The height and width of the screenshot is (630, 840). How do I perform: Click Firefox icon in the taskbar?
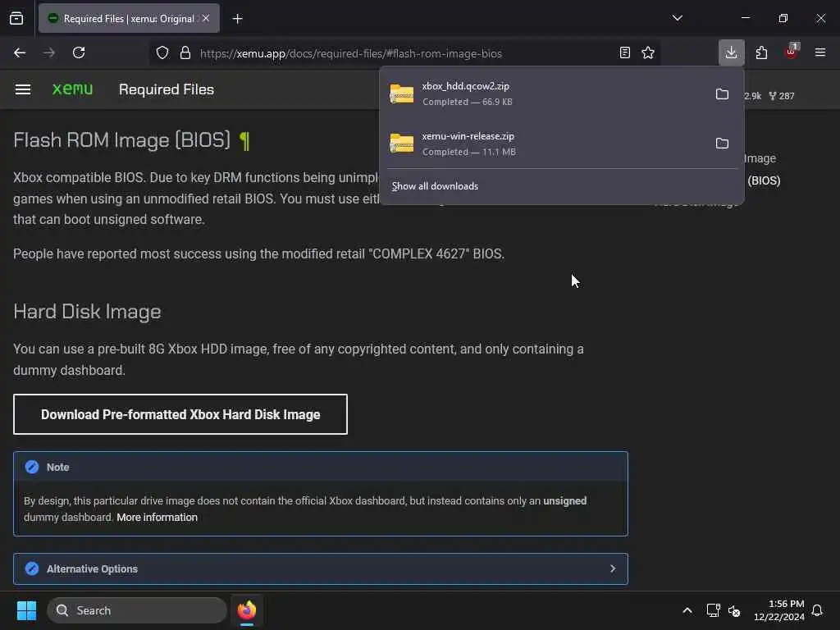click(247, 610)
